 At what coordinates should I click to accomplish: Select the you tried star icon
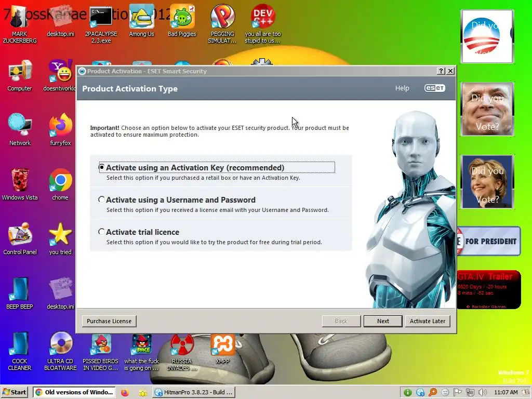pos(60,239)
